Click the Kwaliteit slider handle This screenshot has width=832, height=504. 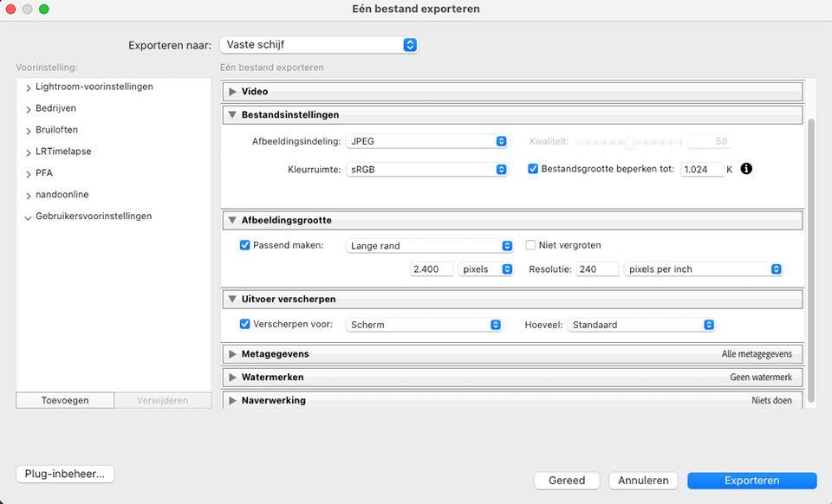pyautogui.click(x=629, y=142)
